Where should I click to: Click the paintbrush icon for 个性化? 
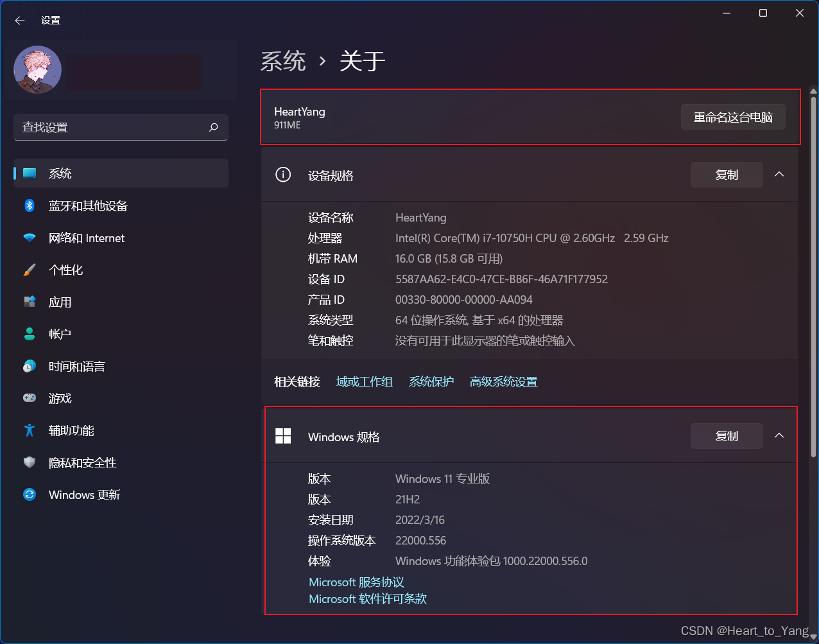30,270
